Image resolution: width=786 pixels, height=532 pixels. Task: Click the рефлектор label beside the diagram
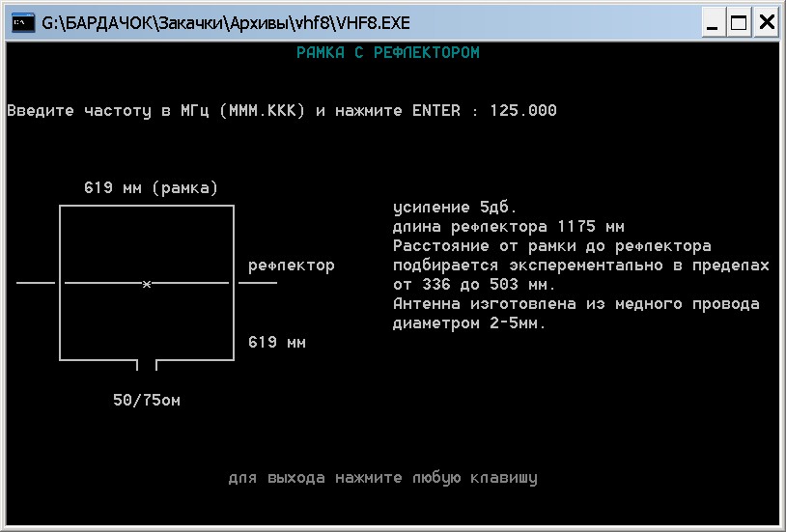[x=291, y=266]
